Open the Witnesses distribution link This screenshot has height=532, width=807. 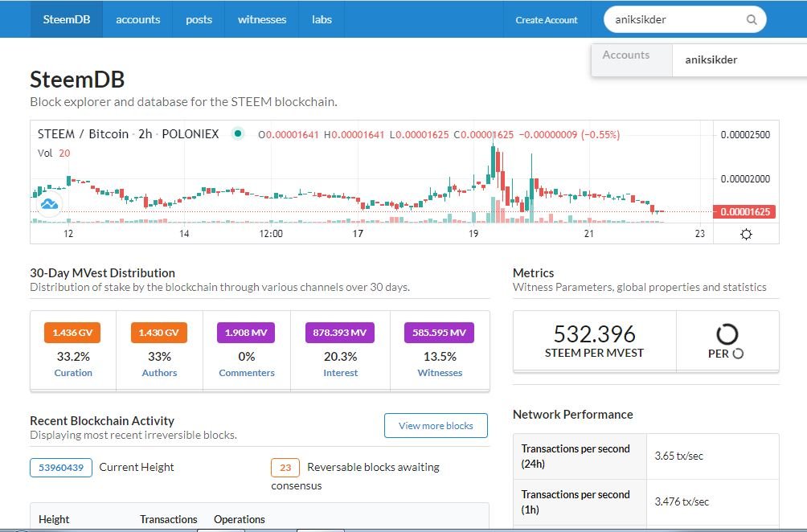tap(440, 373)
